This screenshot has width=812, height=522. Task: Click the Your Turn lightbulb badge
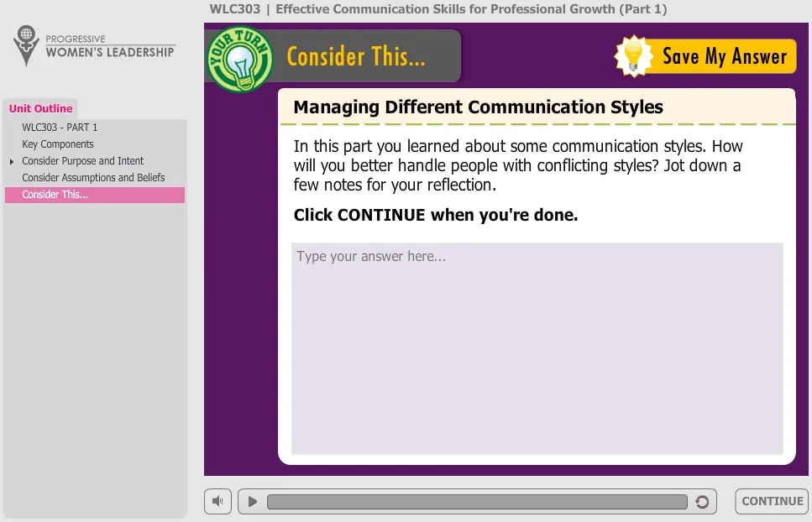point(240,60)
